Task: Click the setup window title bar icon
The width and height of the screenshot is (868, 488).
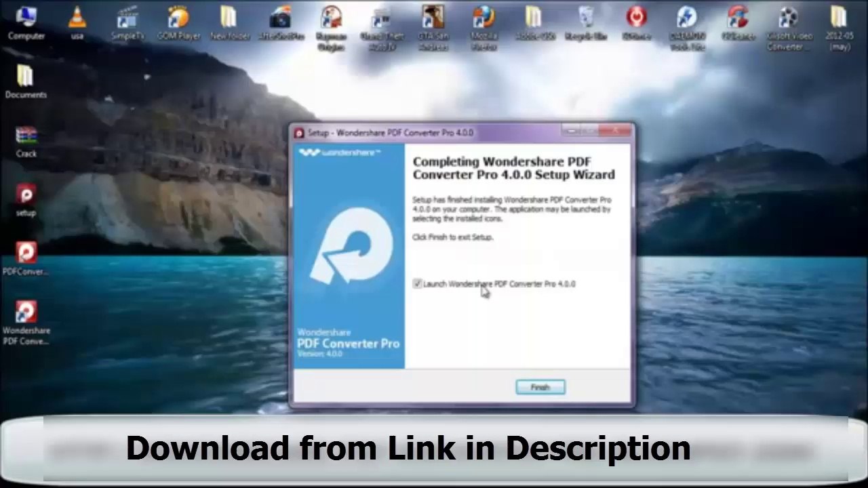Action: click(x=299, y=133)
